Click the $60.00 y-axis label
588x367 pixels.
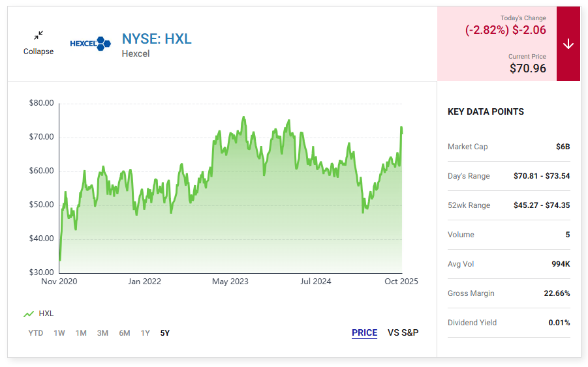[42, 171]
